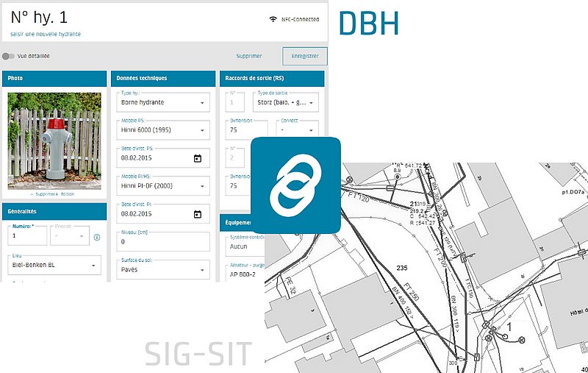Viewport: 588px width, 373px height.
Task: Click the Niveau [cm] input field
Action: (x=163, y=241)
